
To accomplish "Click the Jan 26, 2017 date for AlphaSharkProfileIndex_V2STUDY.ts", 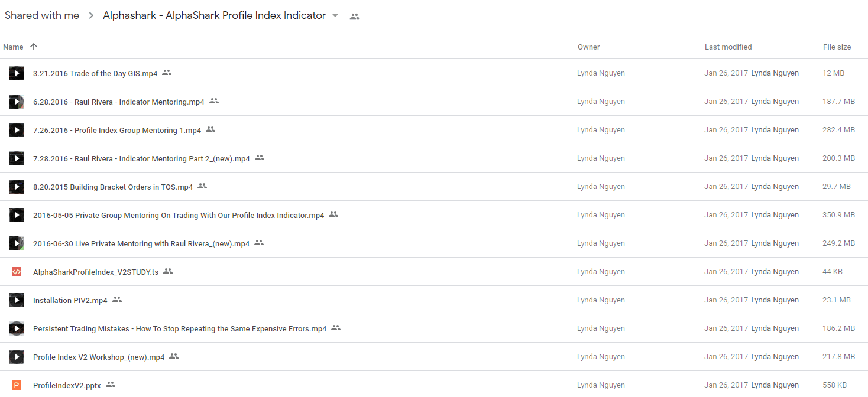I will (x=726, y=272).
